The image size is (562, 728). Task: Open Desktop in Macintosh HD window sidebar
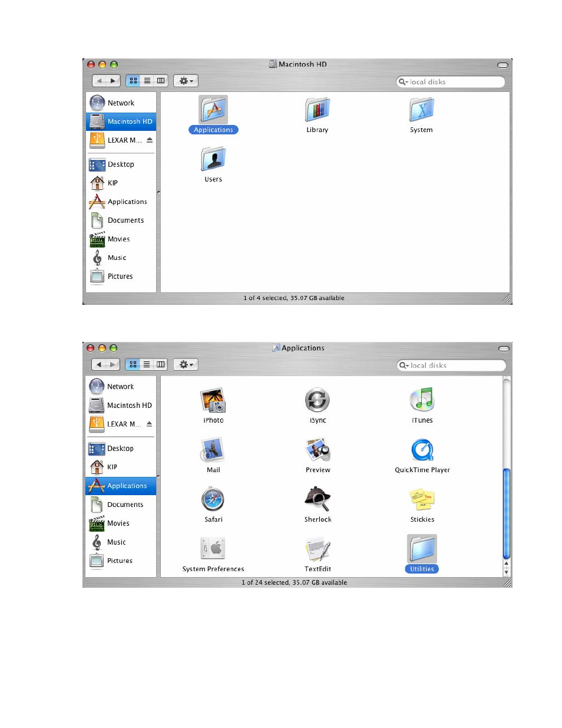(121, 164)
